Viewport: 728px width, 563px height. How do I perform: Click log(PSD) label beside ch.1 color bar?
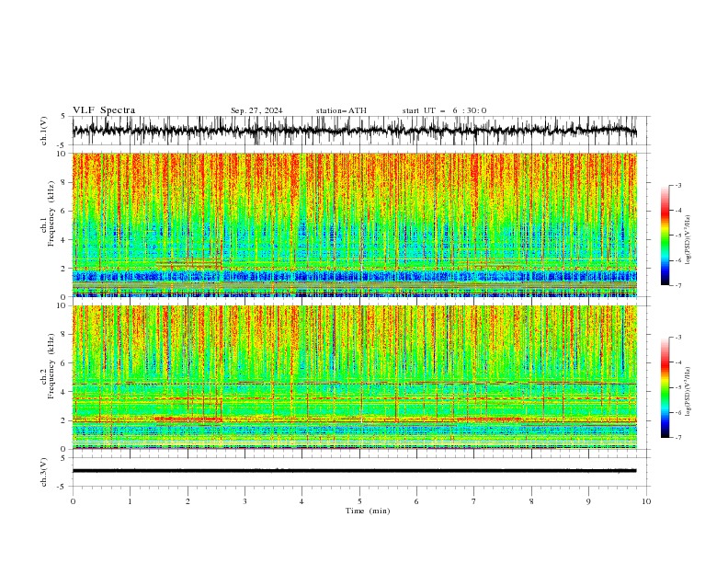pyautogui.click(x=688, y=240)
